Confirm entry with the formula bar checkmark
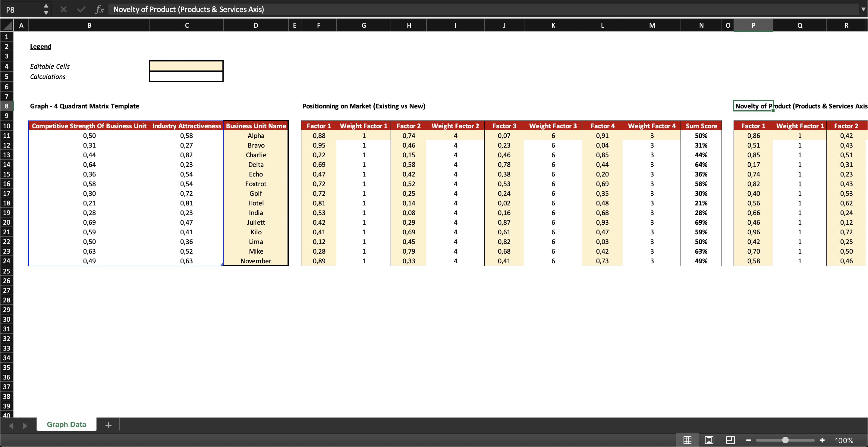Image resolution: width=868 pixels, height=447 pixels. coord(81,9)
